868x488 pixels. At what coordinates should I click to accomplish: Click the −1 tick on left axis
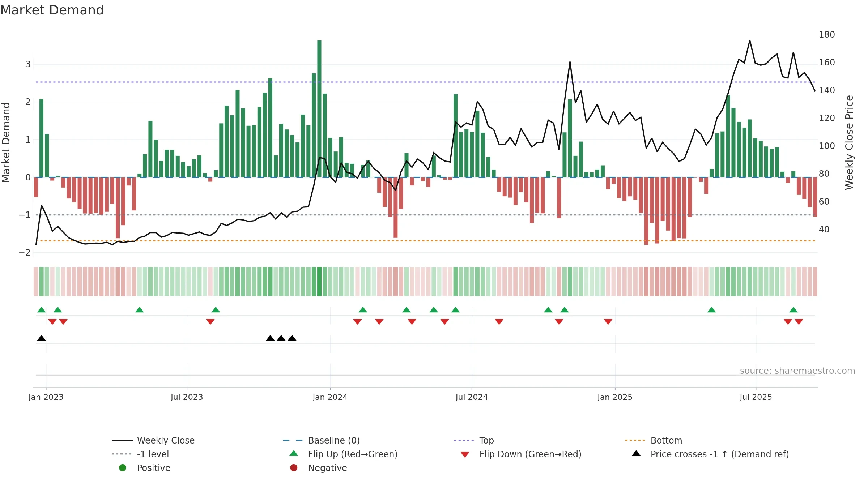click(x=25, y=215)
